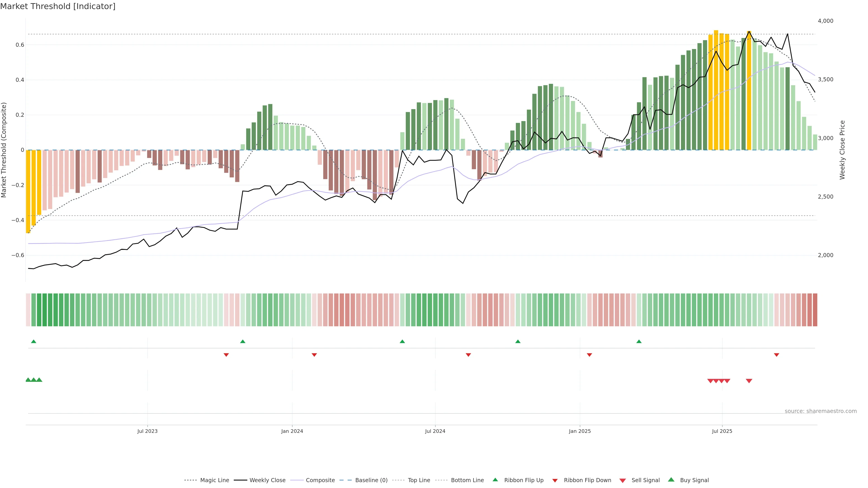The image size is (868, 488).
Task: Click the darkest red rightmost ribbon cell
Action: point(815,310)
